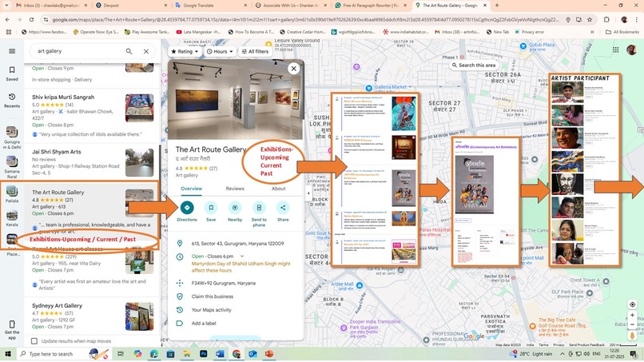
Task: Open Jai Shri Shyam Arts result
Action: 92,162
